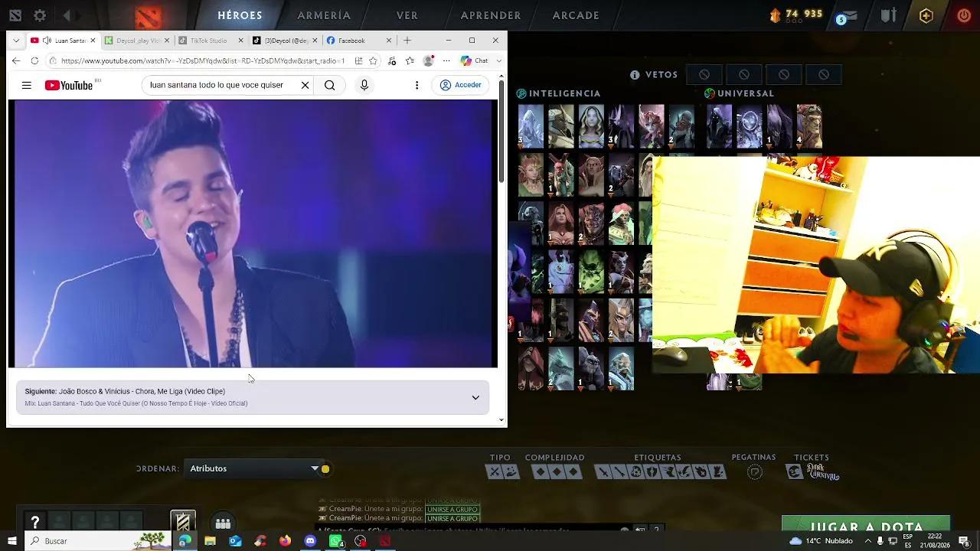Clear the YouTube search box text
Image resolution: width=980 pixels, height=551 pixels.
pyautogui.click(x=305, y=85)
